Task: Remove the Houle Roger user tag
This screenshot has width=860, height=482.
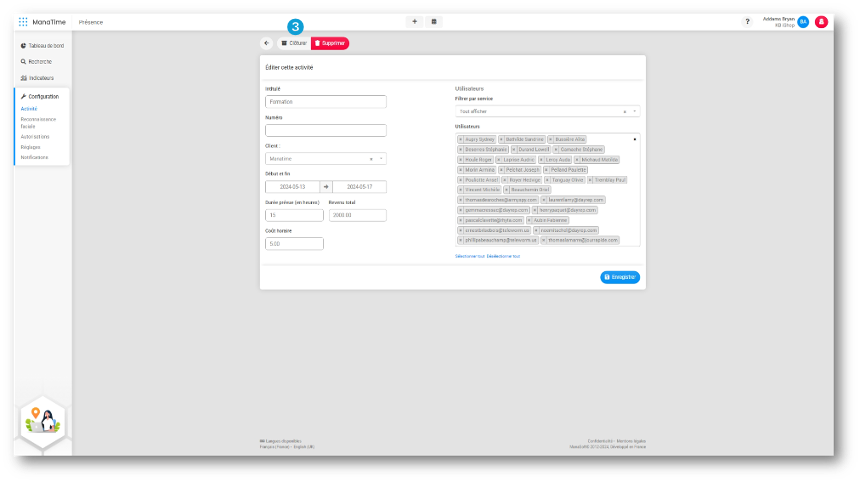Action: click(461, 160)
